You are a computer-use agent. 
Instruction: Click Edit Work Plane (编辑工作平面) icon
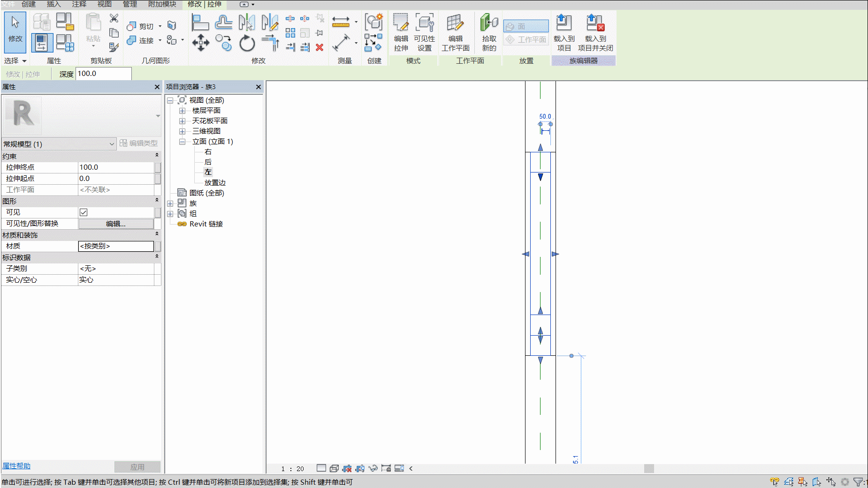coord(455,32)
